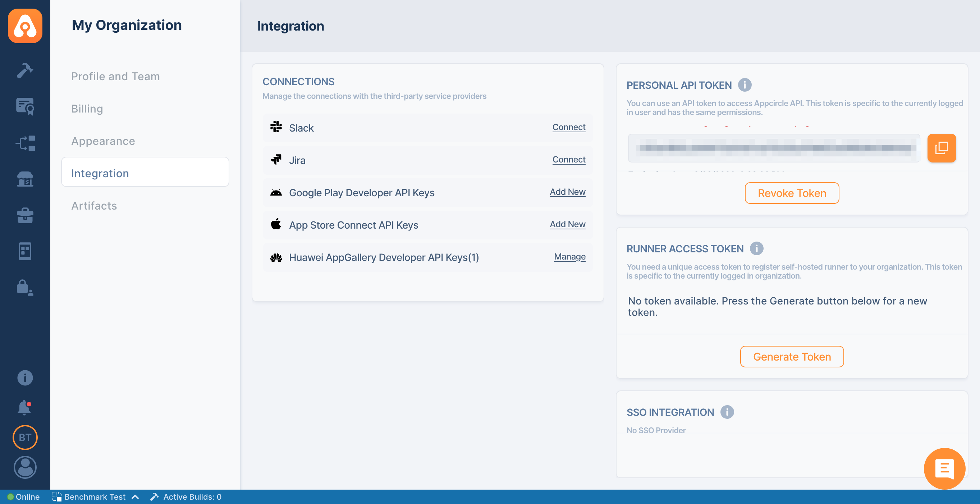The height and width of the screenshot is (504, 980).
Task: Go to the Billing section
Action: (x=87, y=109)
